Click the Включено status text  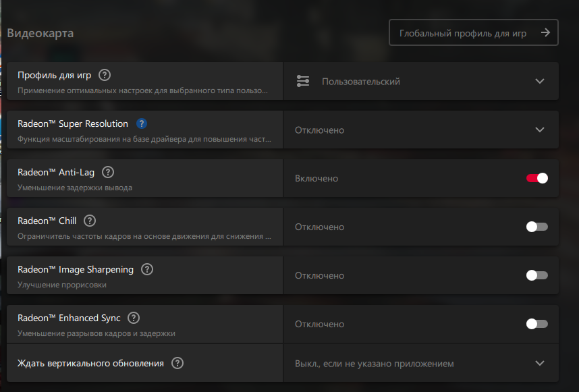tap(316, 179)
